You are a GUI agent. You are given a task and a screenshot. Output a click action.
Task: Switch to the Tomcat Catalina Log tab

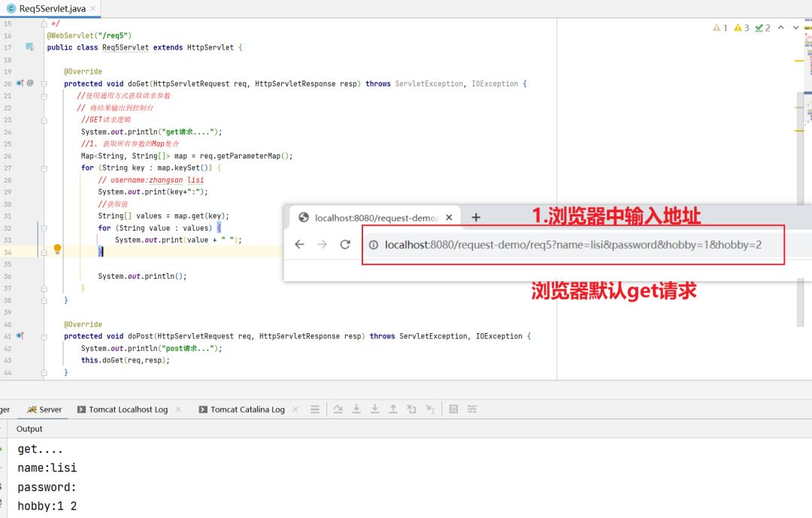pyautogui.click(x=242, y=409)
